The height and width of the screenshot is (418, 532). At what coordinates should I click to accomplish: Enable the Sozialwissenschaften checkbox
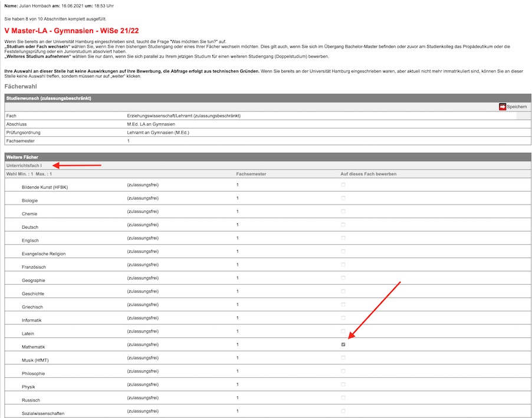(x=343, y=411)
